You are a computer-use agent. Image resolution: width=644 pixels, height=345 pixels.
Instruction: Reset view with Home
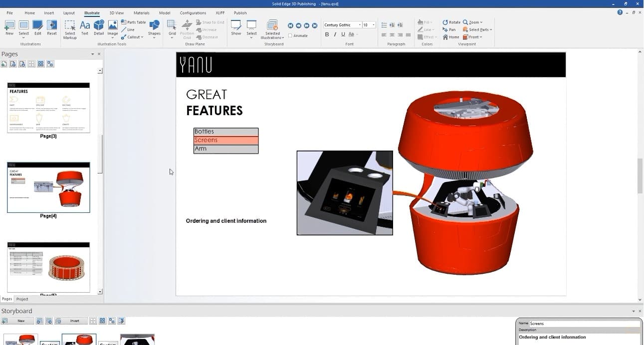point(451,37)
